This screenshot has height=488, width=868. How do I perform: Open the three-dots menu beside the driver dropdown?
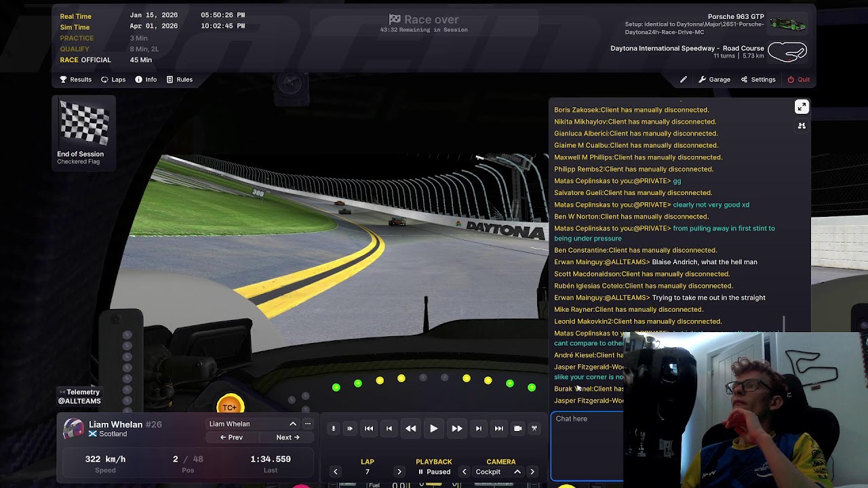[308, 424]
